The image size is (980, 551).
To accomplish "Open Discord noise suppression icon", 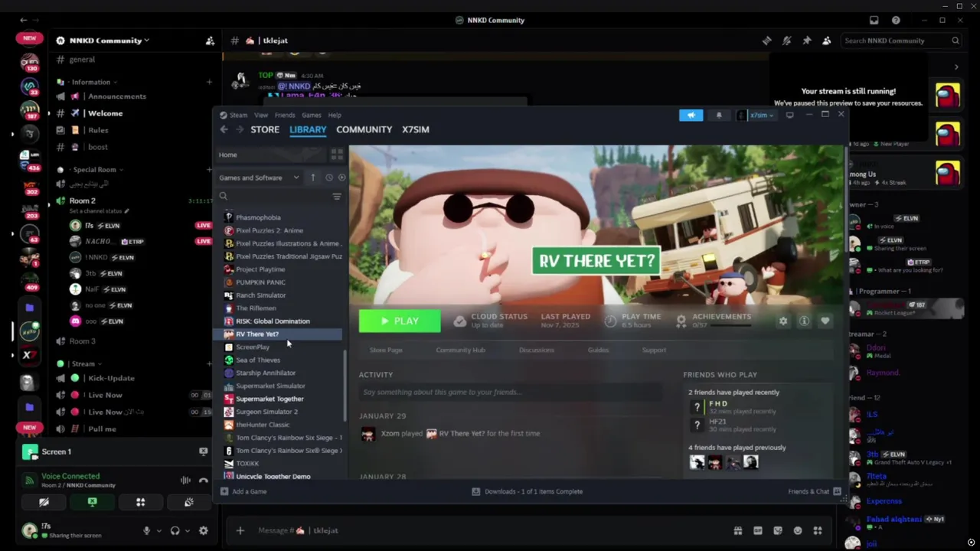I will pyautogui.click(x=185, y=481).
